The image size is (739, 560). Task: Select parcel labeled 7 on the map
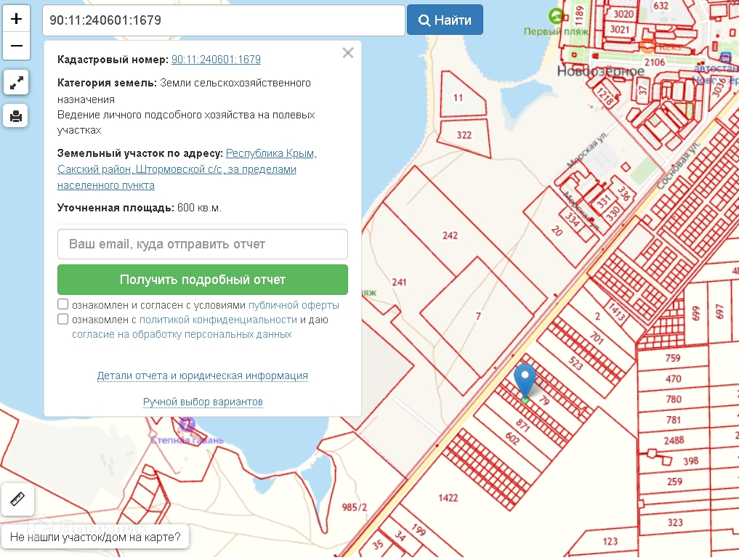click(x=478, y=316)
